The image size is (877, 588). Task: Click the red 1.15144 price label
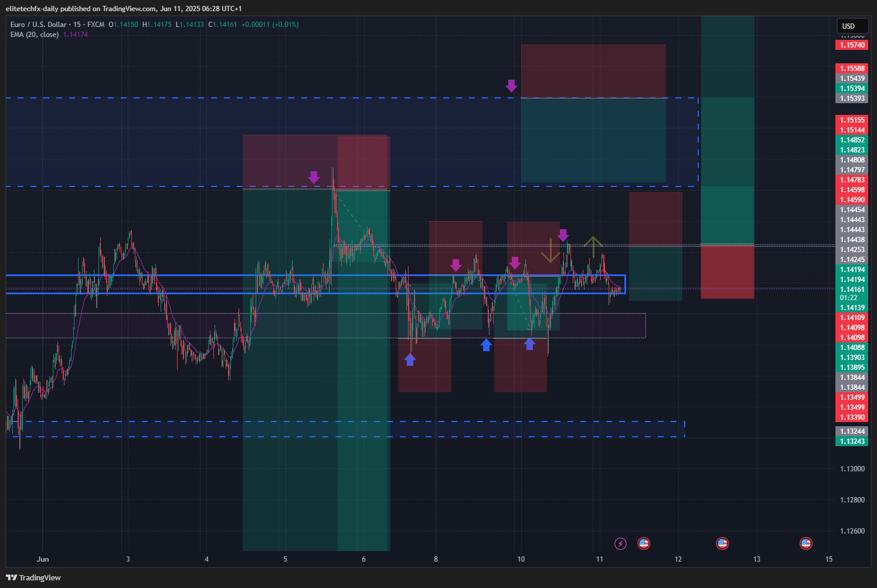tap(852, 130)
